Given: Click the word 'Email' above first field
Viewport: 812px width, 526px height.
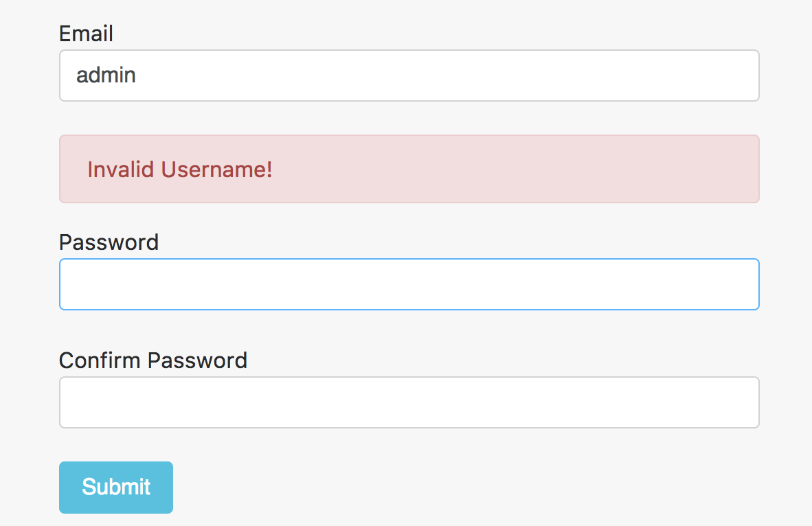Looking at the screenshot, I should 86,34.
